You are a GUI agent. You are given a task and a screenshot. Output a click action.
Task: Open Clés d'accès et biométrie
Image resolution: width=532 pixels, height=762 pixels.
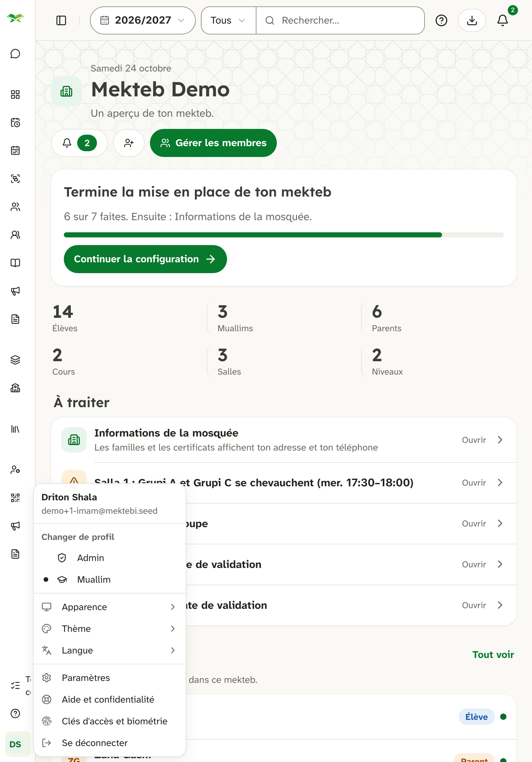pos(109,721)
